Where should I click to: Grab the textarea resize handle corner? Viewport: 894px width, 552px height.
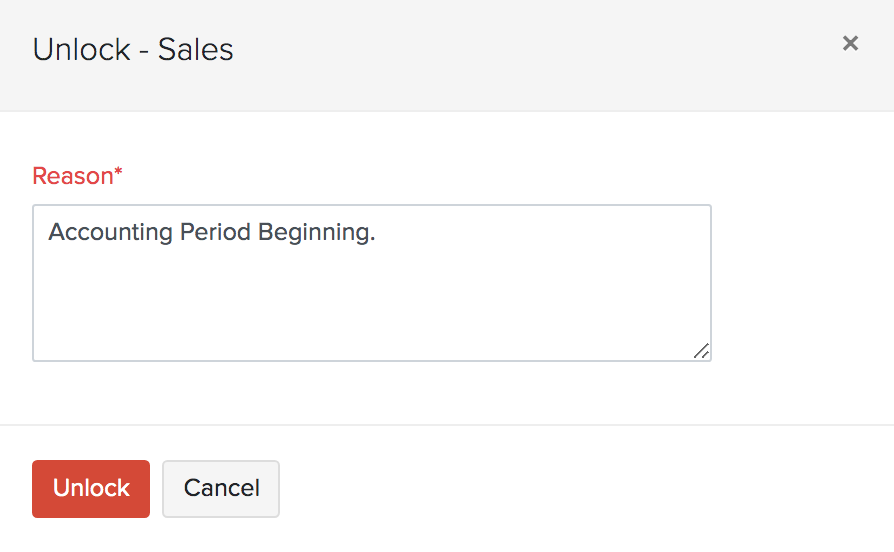(x=702, y=351)
